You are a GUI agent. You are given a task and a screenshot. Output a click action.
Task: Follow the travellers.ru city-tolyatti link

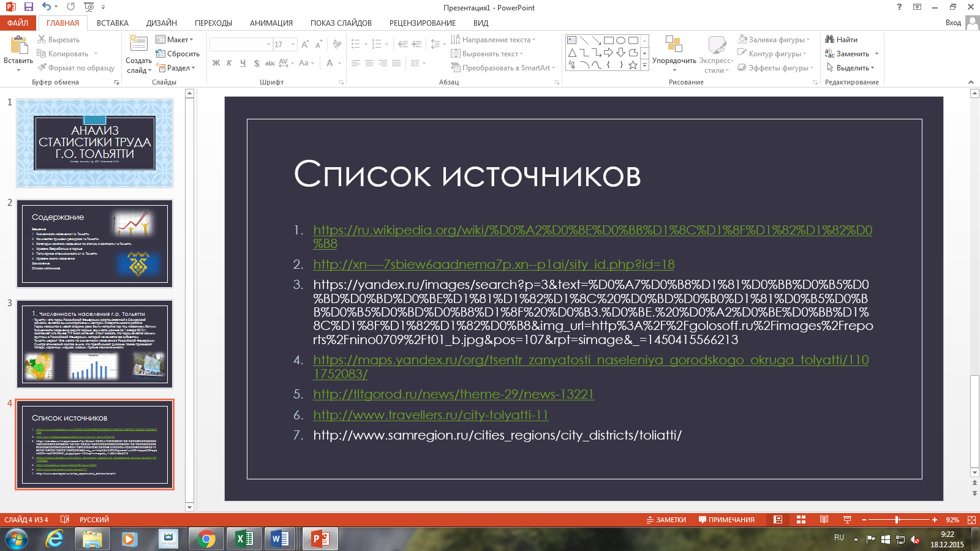(431, 415)
